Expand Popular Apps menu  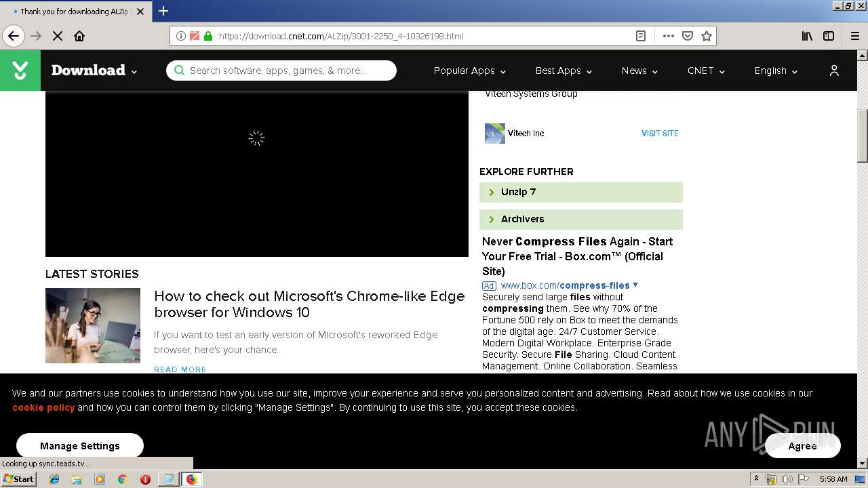(470, 70)
